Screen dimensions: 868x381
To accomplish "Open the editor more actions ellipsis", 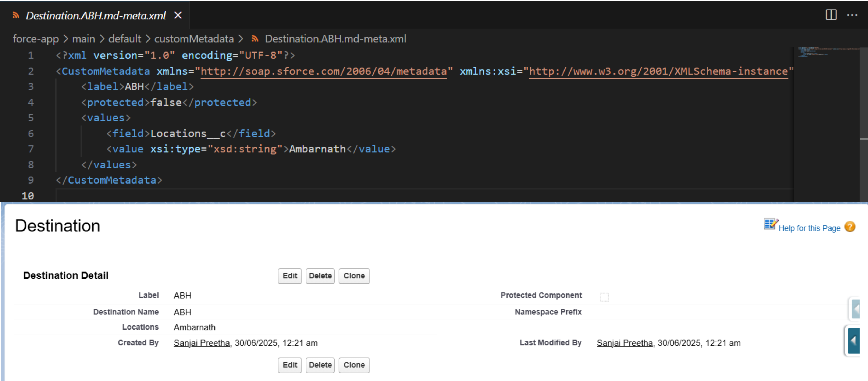I will coord(852,15).
